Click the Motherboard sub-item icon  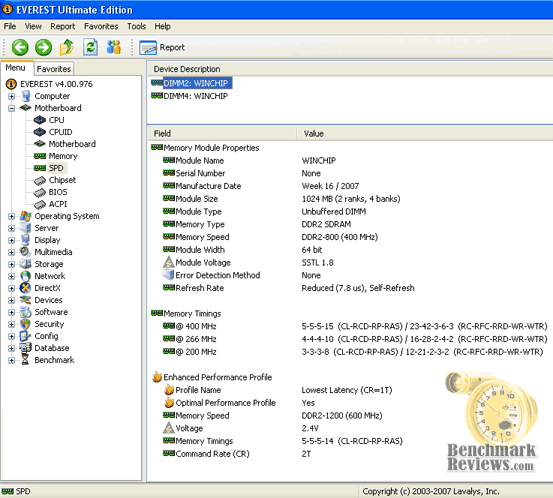tap(40, 144)
